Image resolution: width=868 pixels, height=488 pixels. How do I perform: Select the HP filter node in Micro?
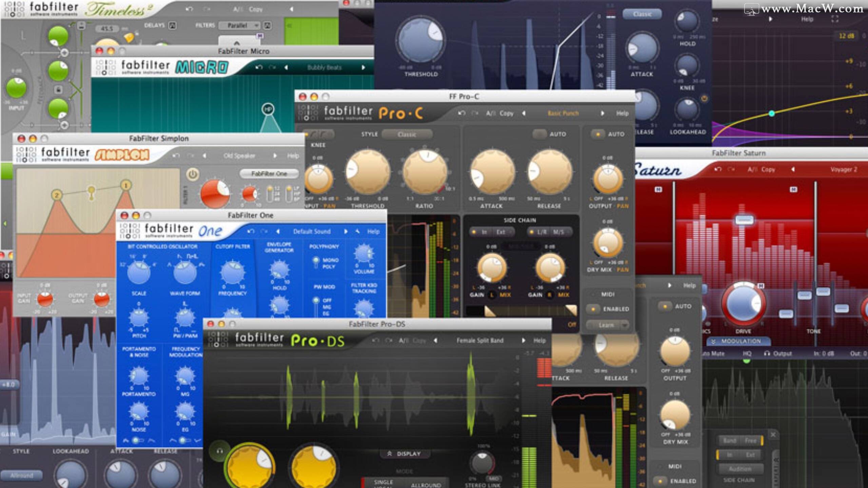pos(268,109)
